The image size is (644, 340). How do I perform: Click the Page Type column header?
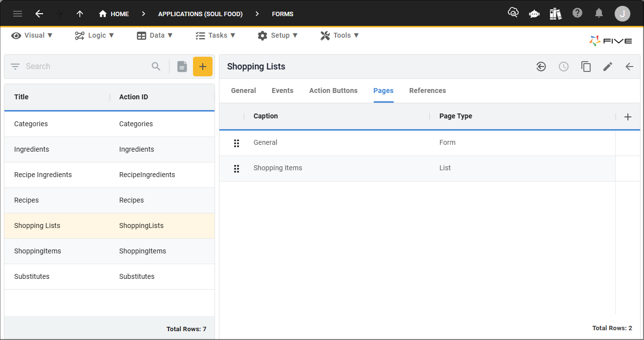pos(456,116)
